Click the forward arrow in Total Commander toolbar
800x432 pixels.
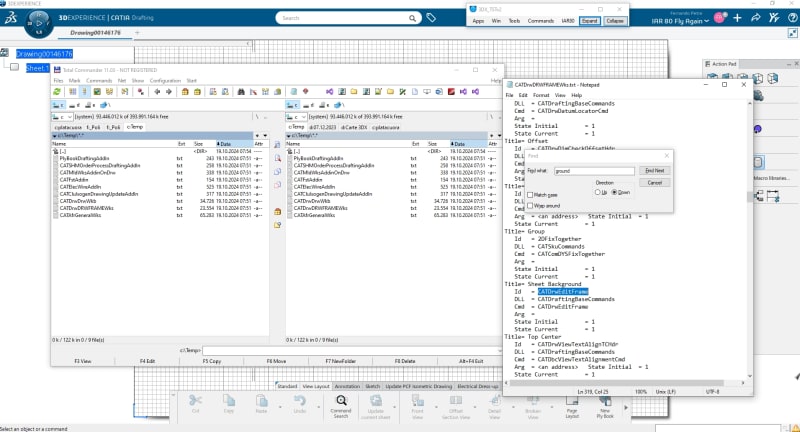point(168,92)
